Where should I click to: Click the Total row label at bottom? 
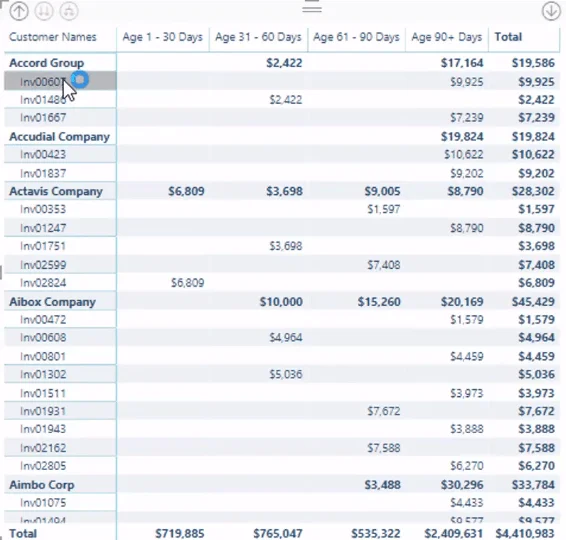(x=23, y=533)
